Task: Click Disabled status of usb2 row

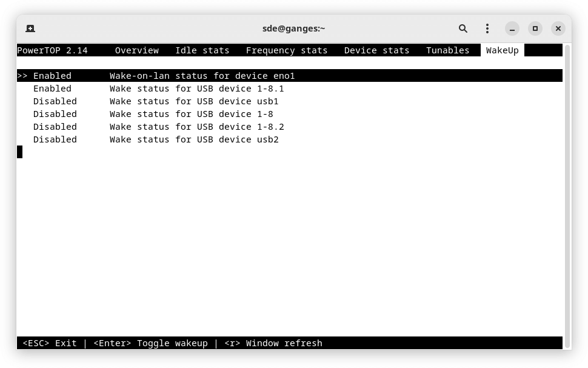Action: [x=55, y=139]
